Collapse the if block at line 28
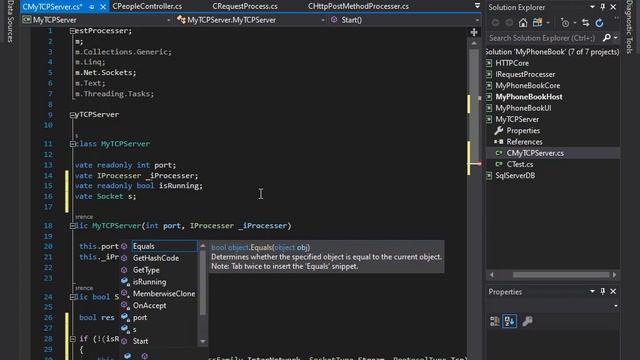 [x=73, y=338]
